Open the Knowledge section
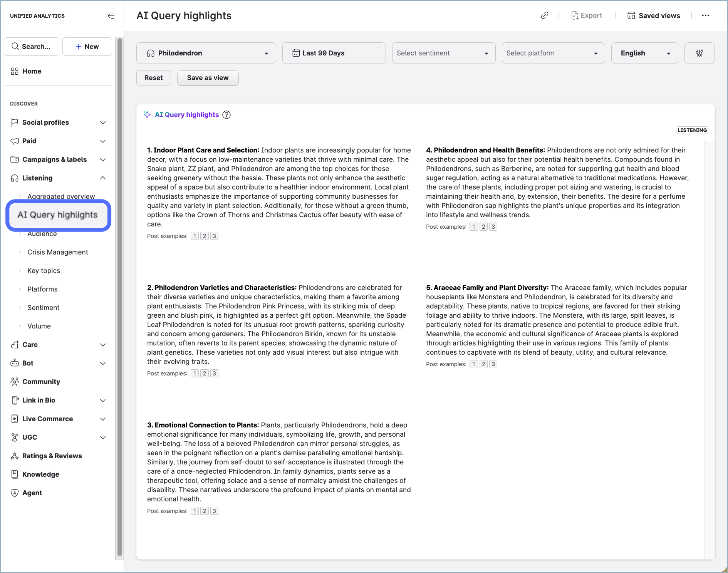728x573 pixels. (x=40, y=474)
